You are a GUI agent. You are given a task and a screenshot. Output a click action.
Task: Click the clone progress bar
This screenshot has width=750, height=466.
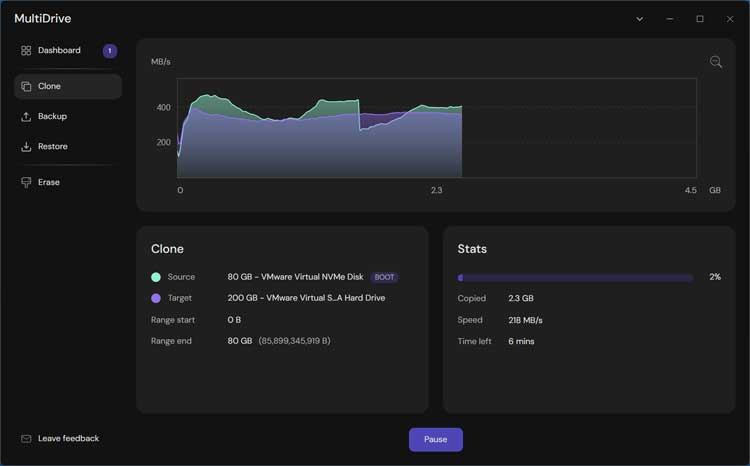coord(575,277)
